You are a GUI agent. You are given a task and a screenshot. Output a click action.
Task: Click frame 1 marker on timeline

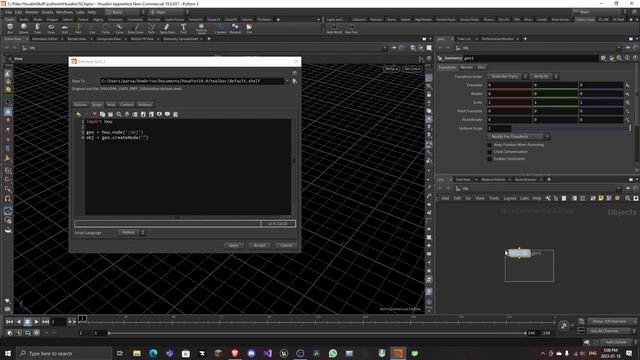tap(82, 318)
